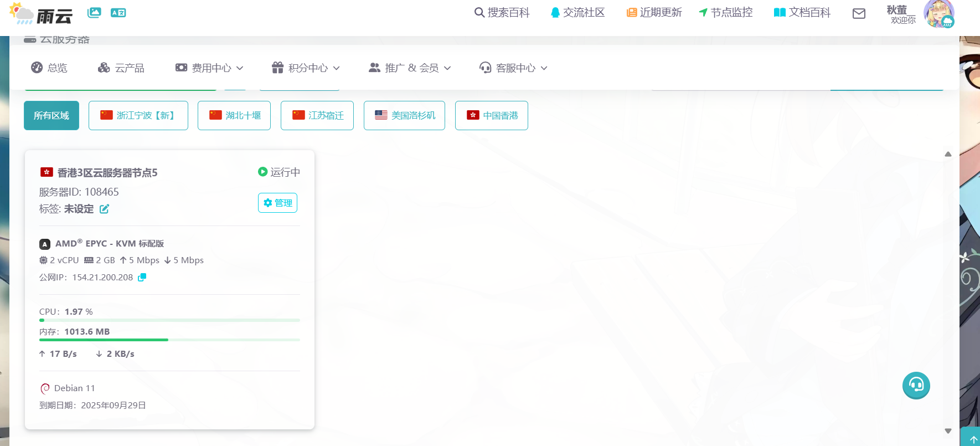This screenshot has width=980, height=446.
Task: Expand the 积分中心 dropdown menu
Action: tap(306, 68)
